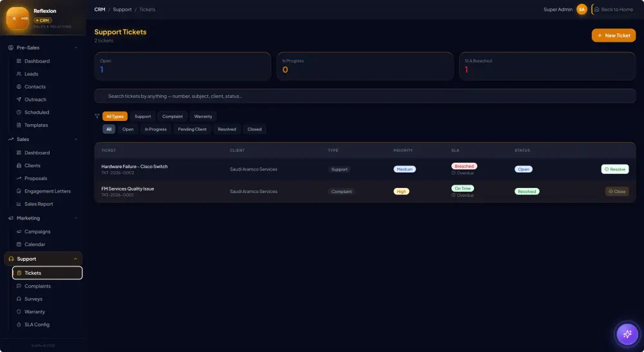Image resolution: width=644 pixels, height=352 pixels.
Task: Select the All status filter chip
Action: tap(109, 129)
